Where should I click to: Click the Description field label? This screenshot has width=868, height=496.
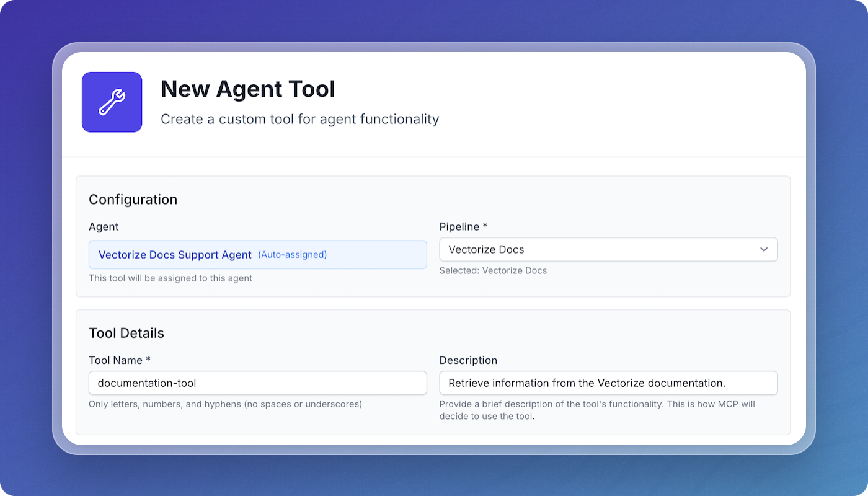click(x=468, y=360)
